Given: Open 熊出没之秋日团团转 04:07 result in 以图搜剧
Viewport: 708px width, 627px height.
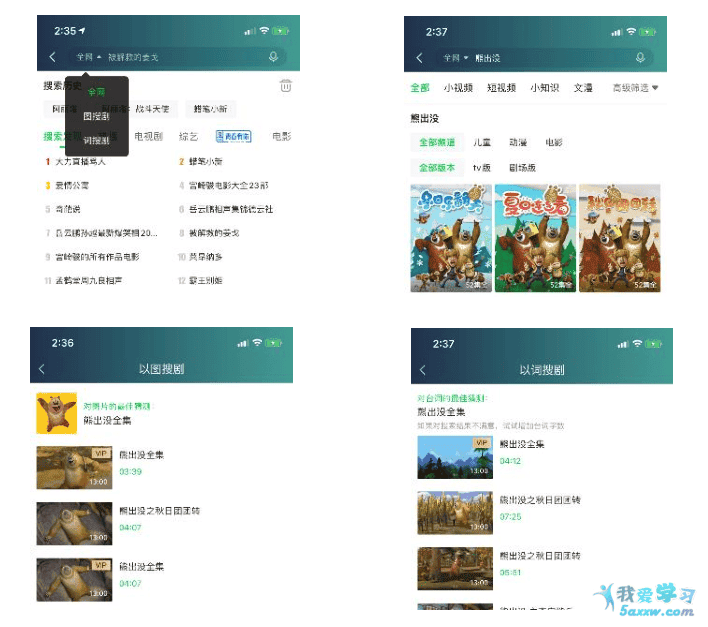Looking at the screenshot, I should tap(75, 523).
